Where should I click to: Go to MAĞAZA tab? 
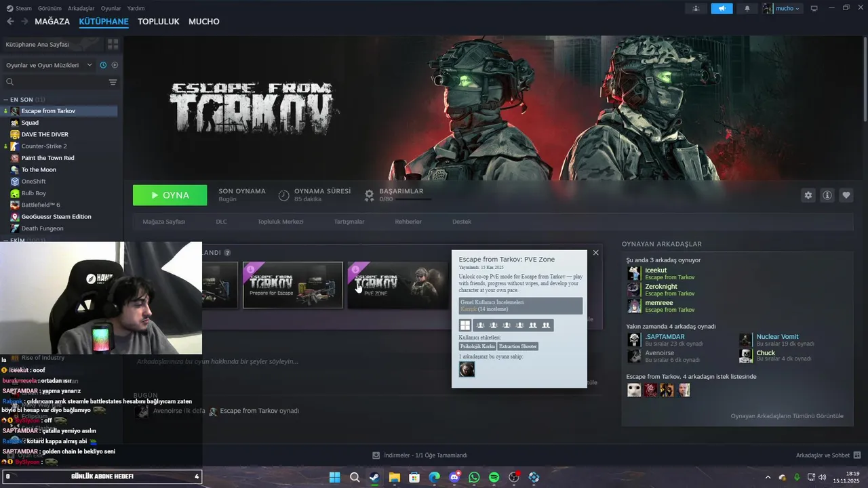[52, 22]
